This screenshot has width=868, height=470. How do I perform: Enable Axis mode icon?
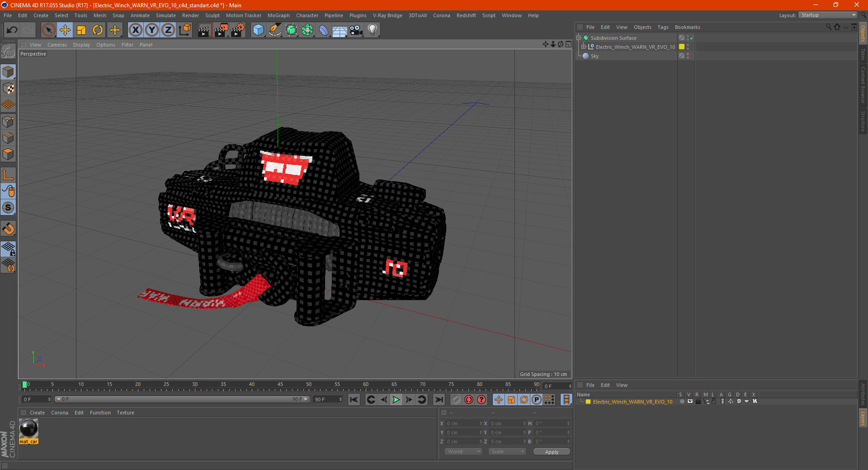click(x=8, y=175)
